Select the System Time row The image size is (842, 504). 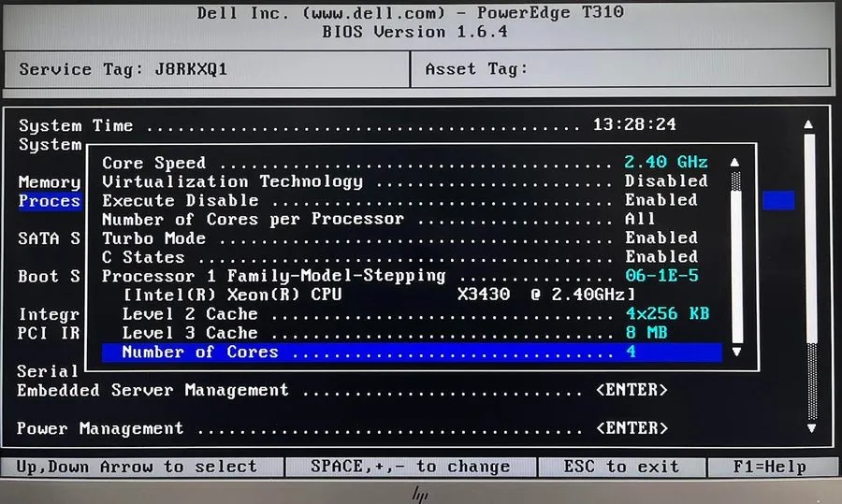click(x=347, y=125)
